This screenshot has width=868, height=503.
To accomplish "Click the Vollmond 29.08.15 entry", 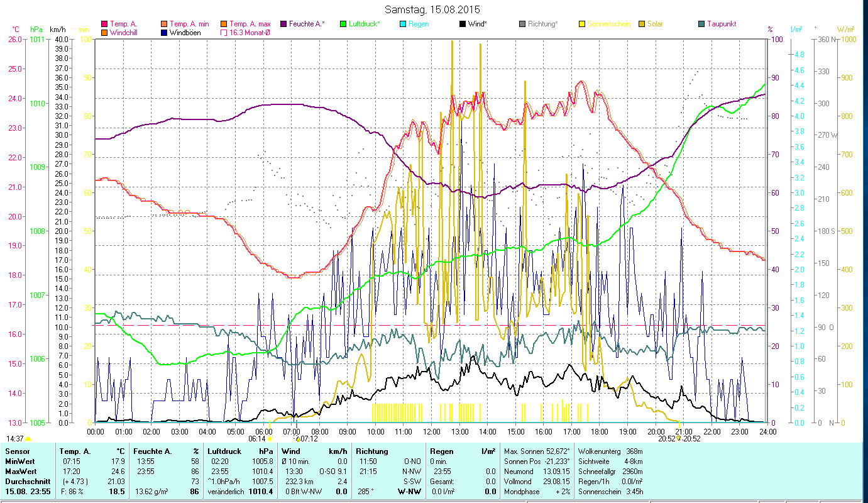I will (x=537, y=482).
